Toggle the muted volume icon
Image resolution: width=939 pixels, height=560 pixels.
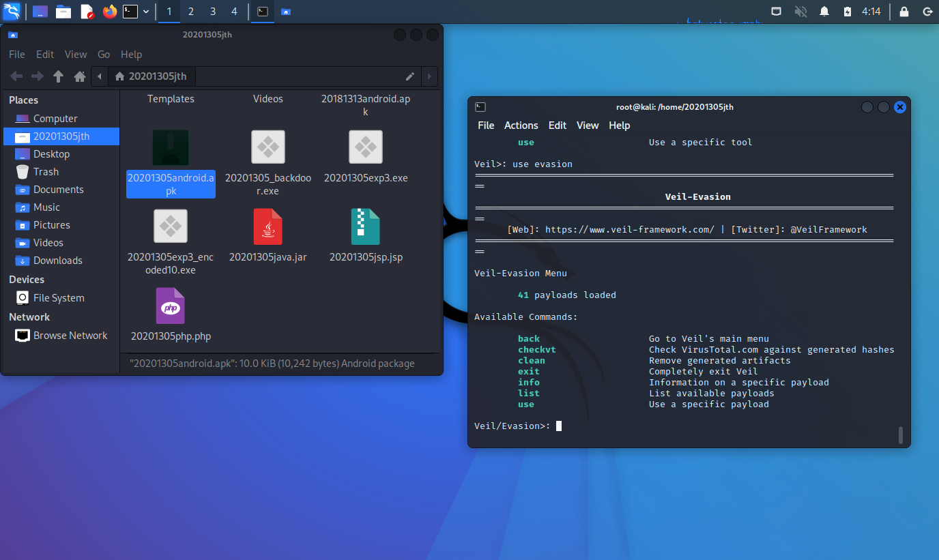[x=801, y=12]
